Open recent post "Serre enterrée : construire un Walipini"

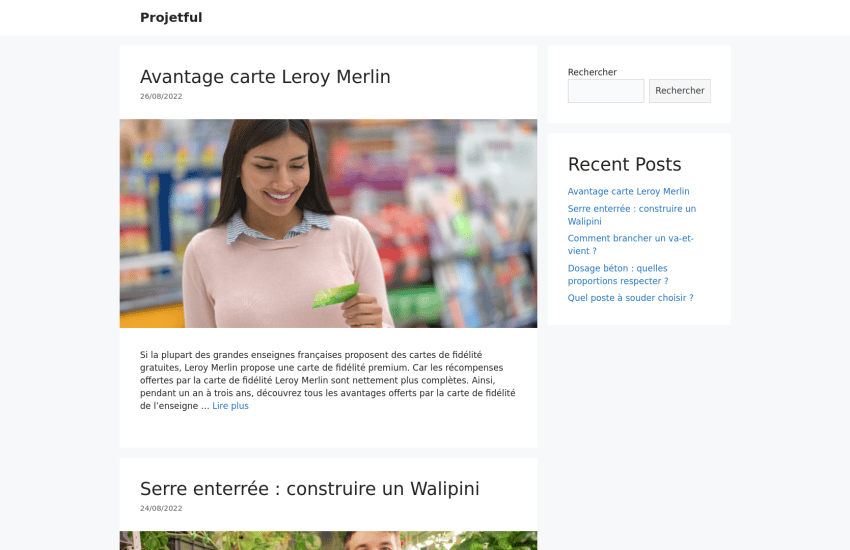click(x=632, y=215)
